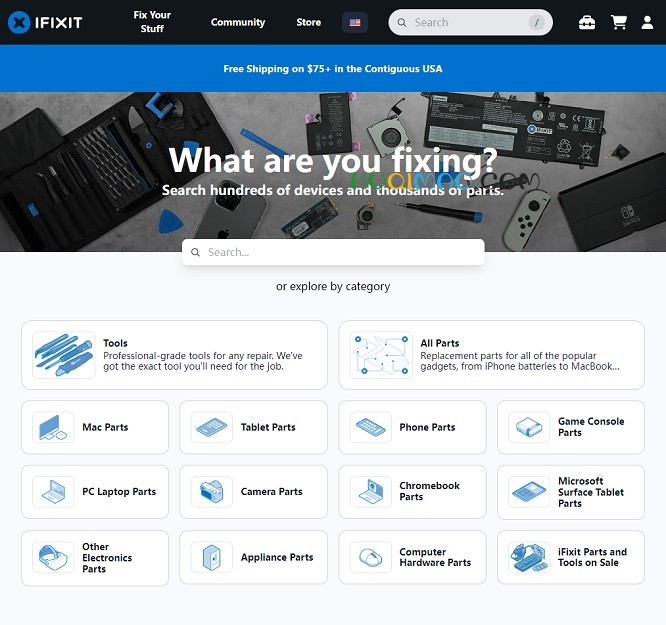Click the magnifier icon in header search
666x625 pixels.
coord(402,23)
